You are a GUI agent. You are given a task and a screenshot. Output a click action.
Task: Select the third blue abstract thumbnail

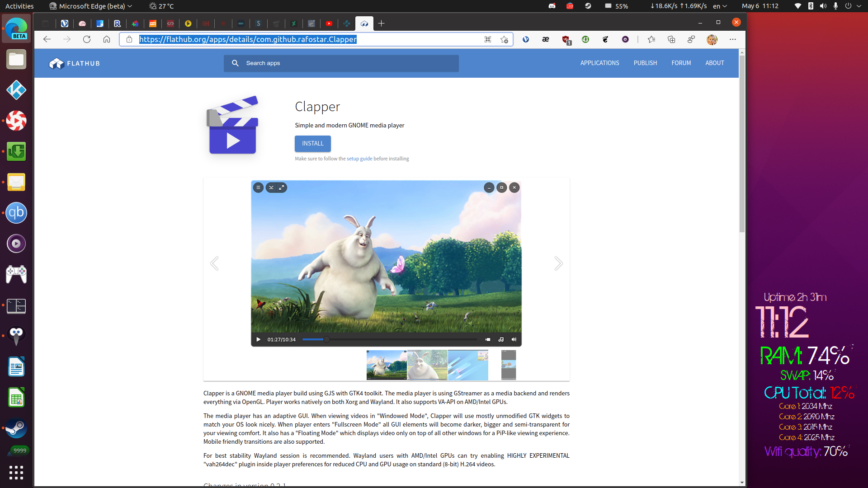click(x=468, y=365)
